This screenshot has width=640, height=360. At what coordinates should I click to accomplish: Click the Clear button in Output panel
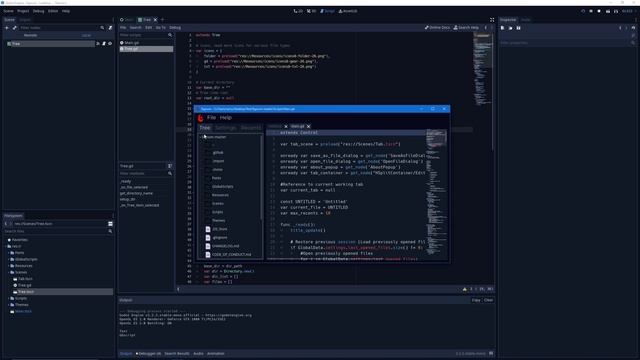pos(489,300)
